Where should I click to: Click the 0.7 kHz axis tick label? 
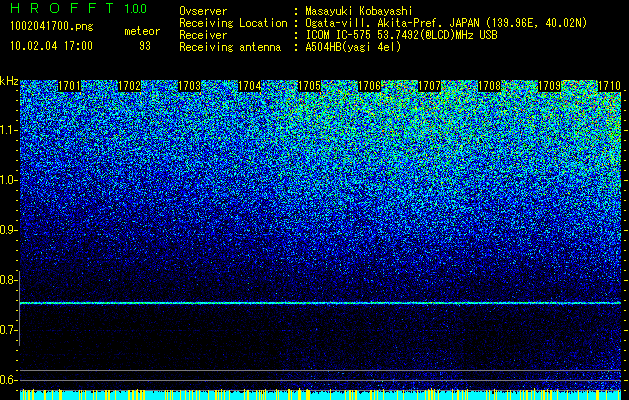pyautogui.click(x=8, y=330)
